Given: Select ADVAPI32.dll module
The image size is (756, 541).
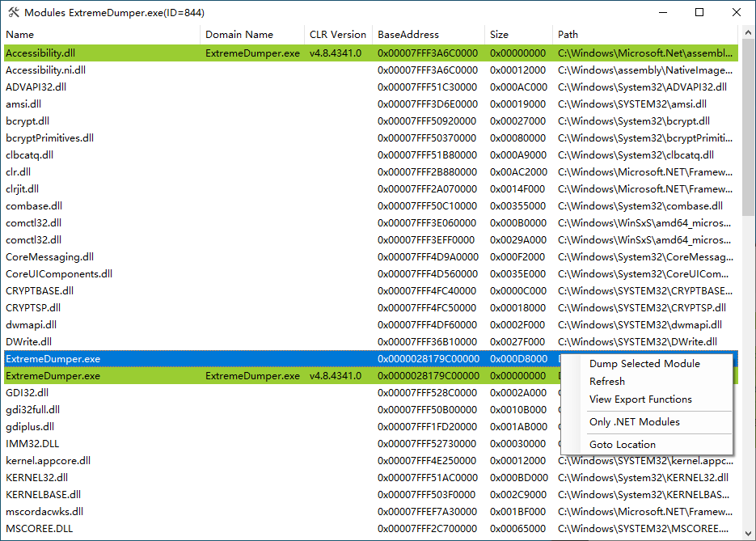Looking at the screenshot, I should point(371,87).
